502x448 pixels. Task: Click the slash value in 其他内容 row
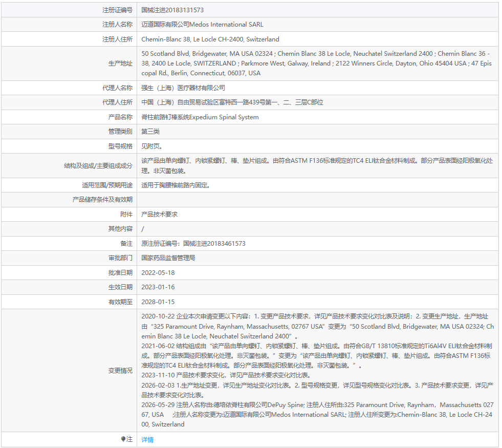143,229
